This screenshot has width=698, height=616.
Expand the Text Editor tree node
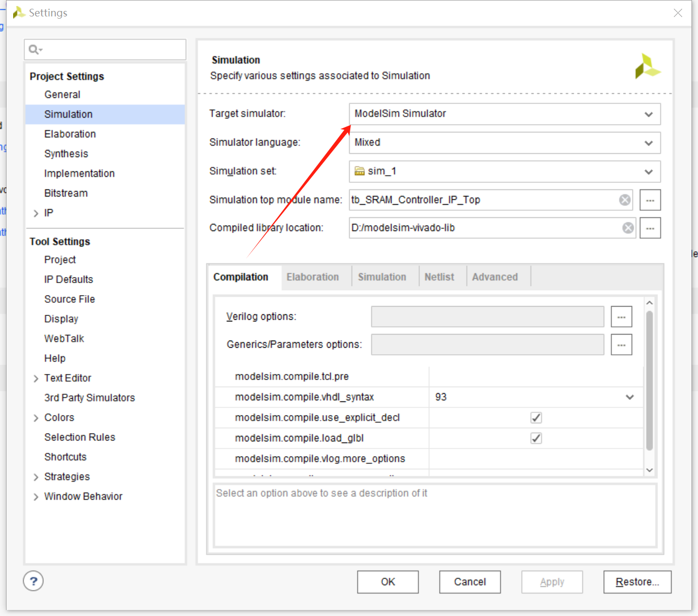tap(36, 378)
